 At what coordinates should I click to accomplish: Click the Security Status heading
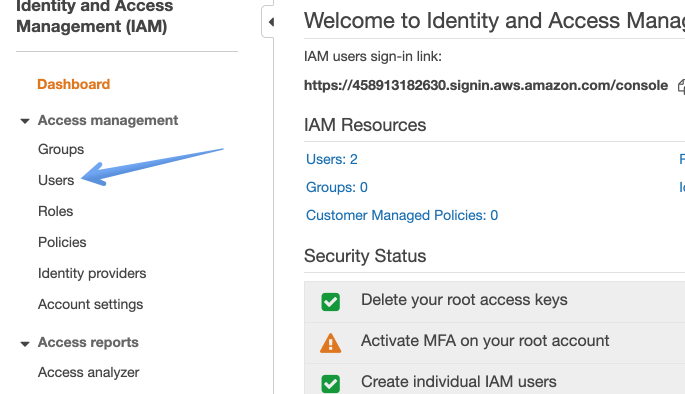click(x=365, y=256)
